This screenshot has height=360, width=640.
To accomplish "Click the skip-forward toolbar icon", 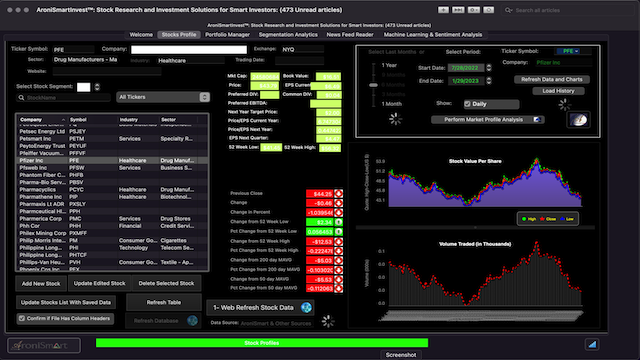I will click(x=458, y=10).
